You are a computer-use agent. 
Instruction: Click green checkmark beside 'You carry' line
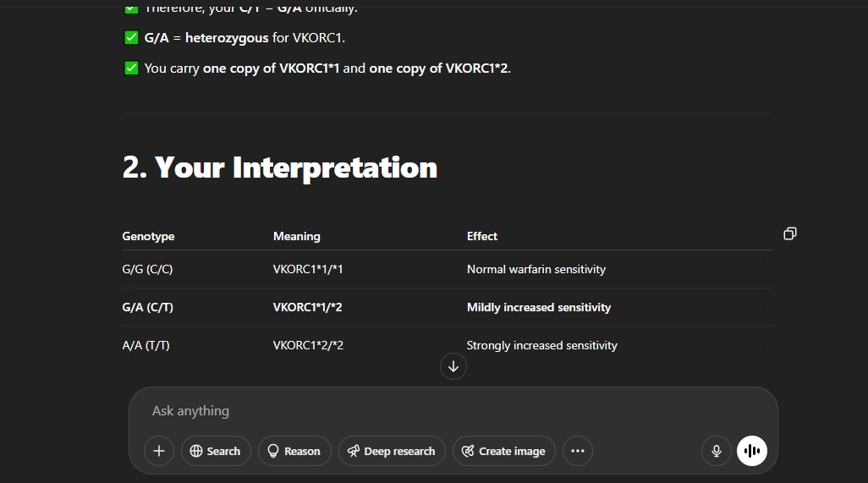(x=131, y=68)
